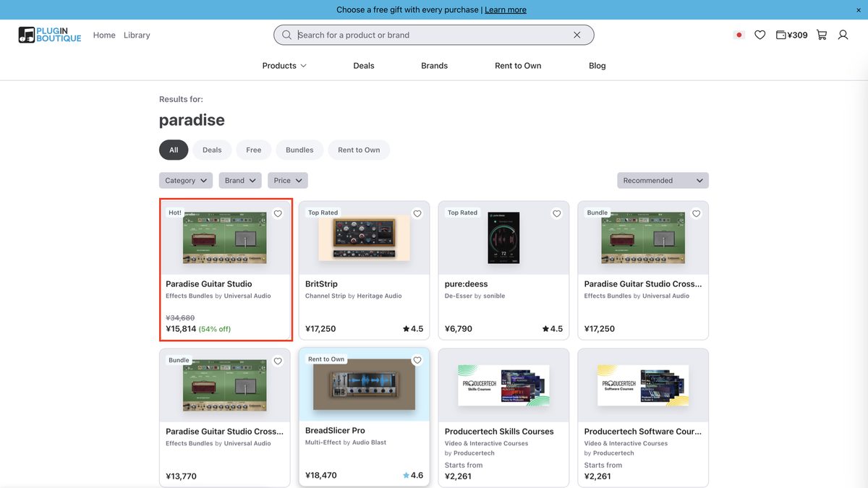Screen dimensions: 868x488
Task: Click the pure:deess ¥6,790 price
Action: (x=459, y=329)
